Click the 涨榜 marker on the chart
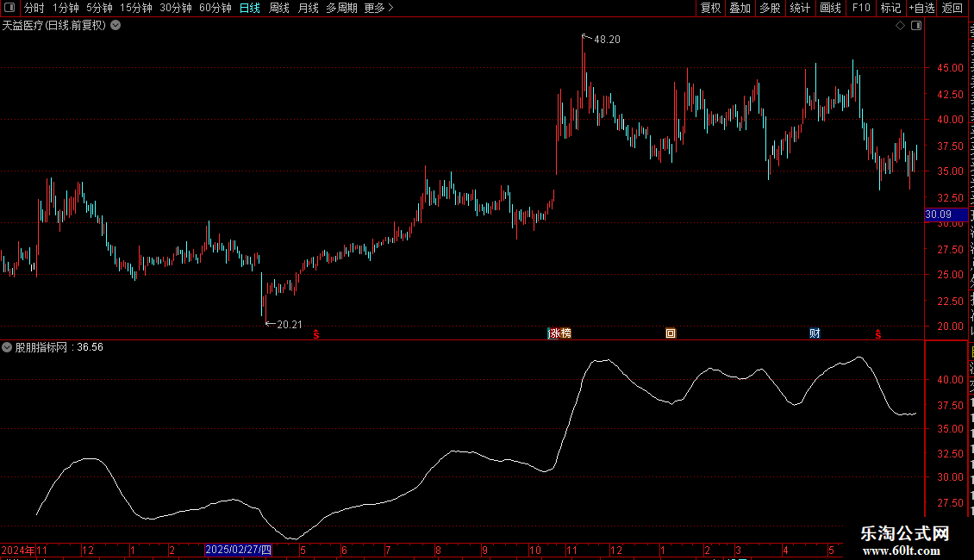The height and width of the screenshot is (560, 974). pyautogui.click(x=559, y=333)
